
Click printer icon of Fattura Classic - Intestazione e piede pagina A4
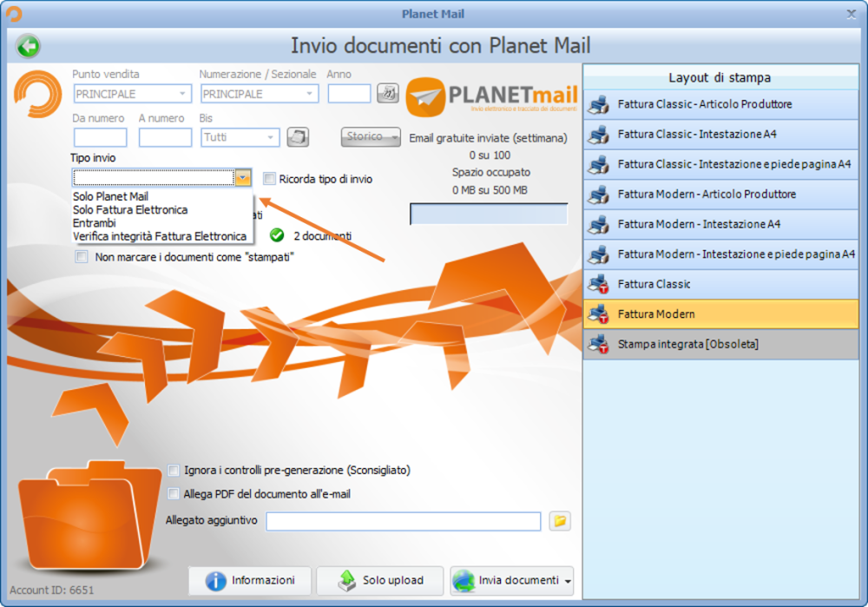click(x=598, y=164)
